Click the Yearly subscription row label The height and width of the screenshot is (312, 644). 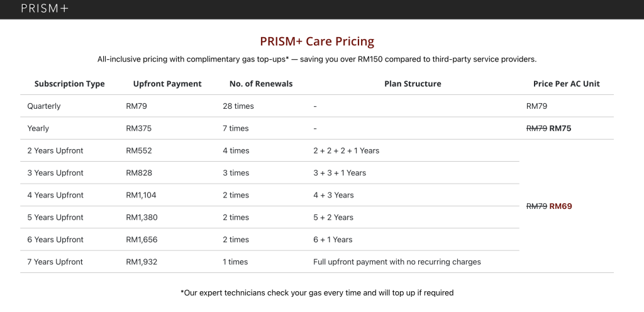click(x=38, y=128)
